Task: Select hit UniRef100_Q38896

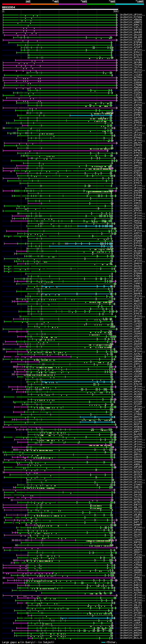Action: point(131,83)
